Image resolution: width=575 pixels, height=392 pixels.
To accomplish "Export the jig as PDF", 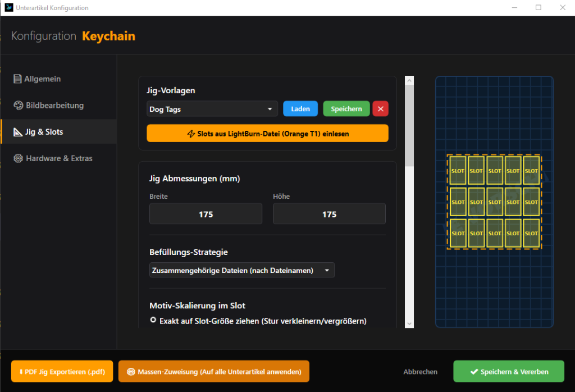I will click(x=62, y=371).
